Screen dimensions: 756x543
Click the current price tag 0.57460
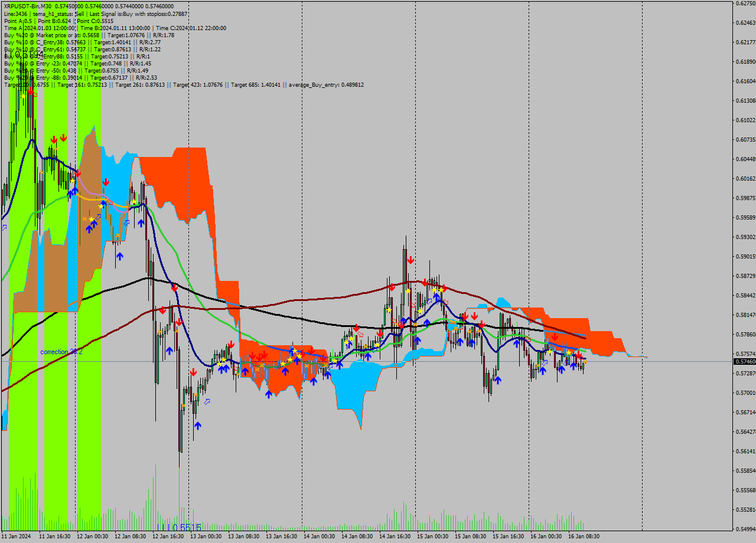click(744, 361)
